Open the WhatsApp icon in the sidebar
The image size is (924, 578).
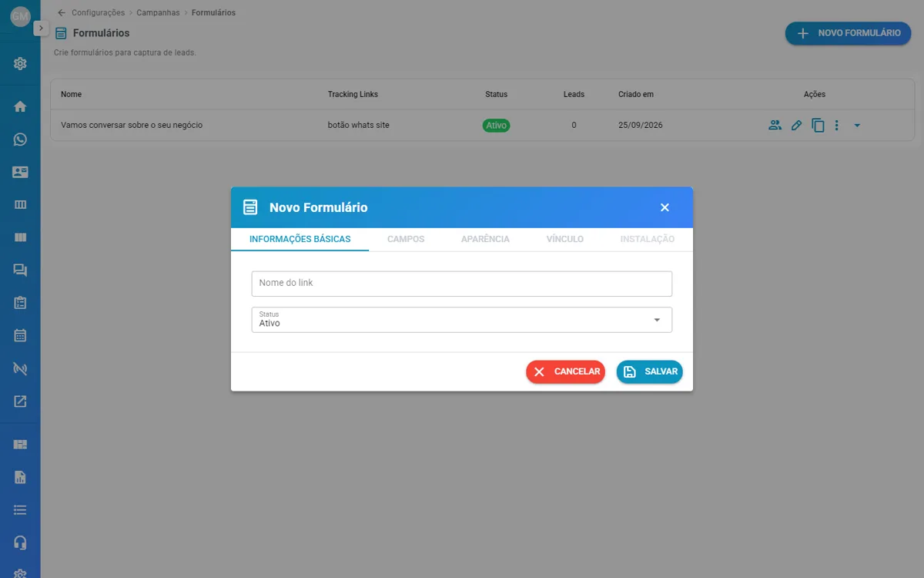[20, 139]
